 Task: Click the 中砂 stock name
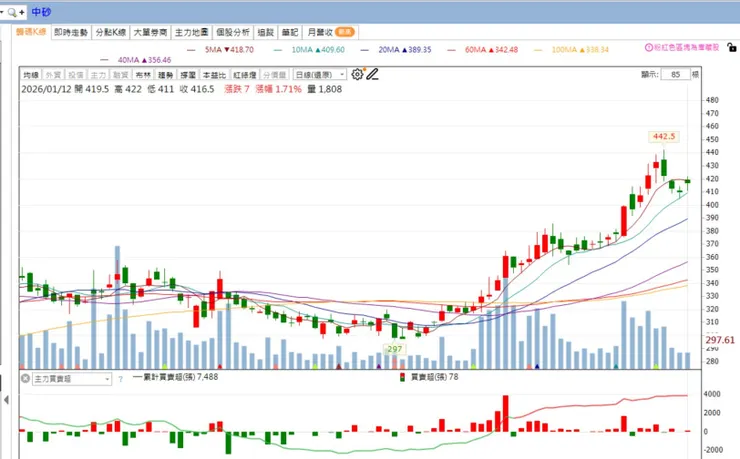41,12
